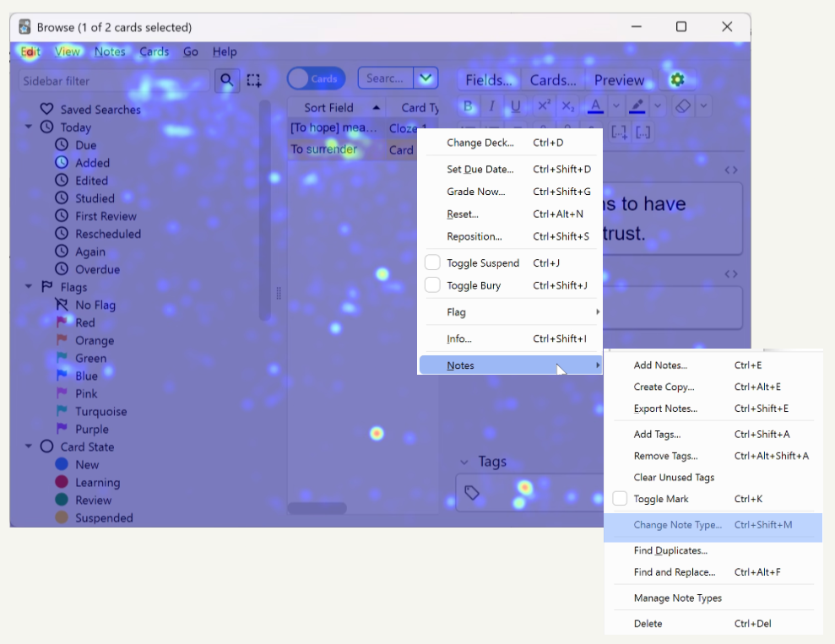Viewport: 835px width, 644px height.
Task: Choose Change Note Type from submenu
Action: (677, 525)
